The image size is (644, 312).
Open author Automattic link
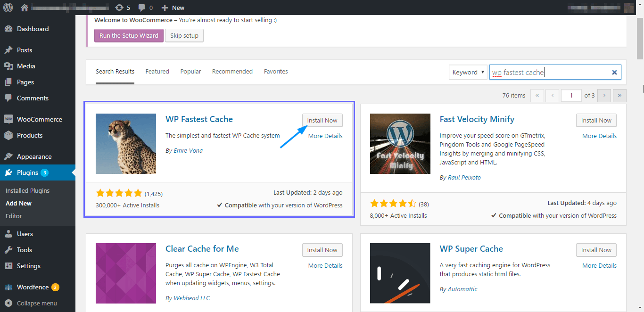click(462, 289)
